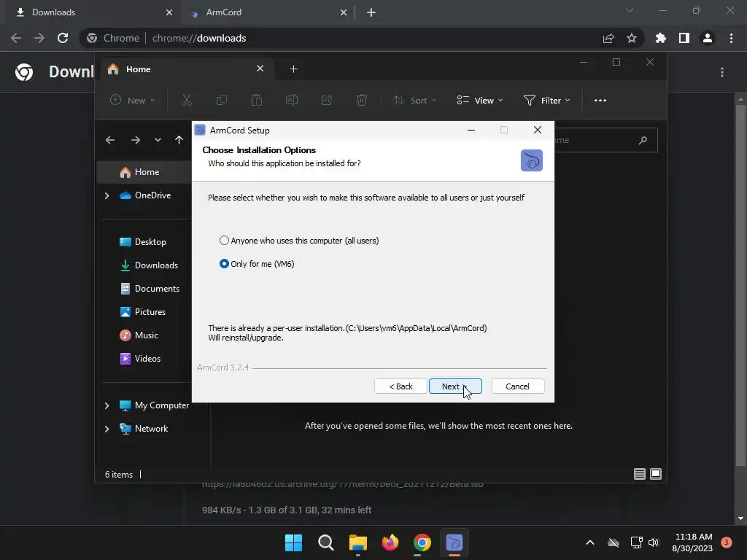The image size is (747, 560).
Task: Open Windows Search from taskbar
Action: [x=326, y=542]
